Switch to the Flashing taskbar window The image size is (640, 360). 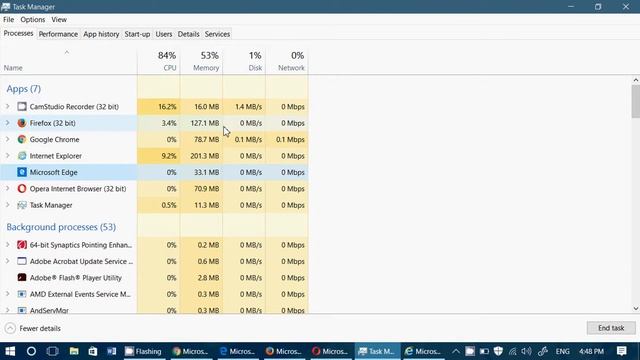pyautogui.click(x=144, y=351)
